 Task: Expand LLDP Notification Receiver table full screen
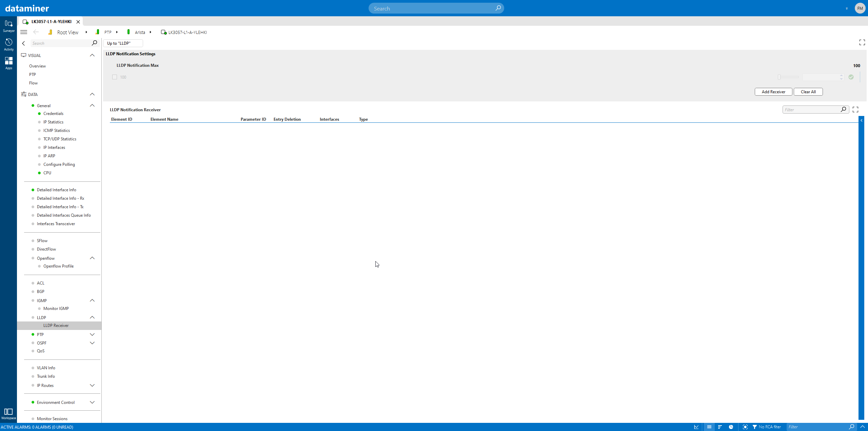(855, 110)
